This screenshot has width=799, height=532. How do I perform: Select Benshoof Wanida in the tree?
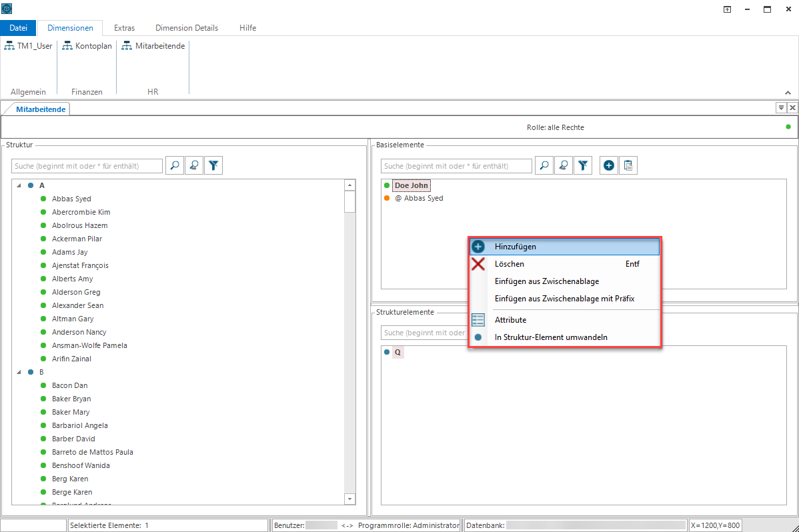pyautogui.click(x=81, y=465)
